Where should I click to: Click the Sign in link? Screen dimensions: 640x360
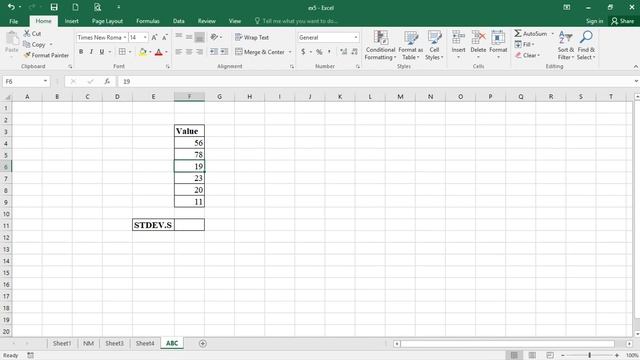click(595, 21)
